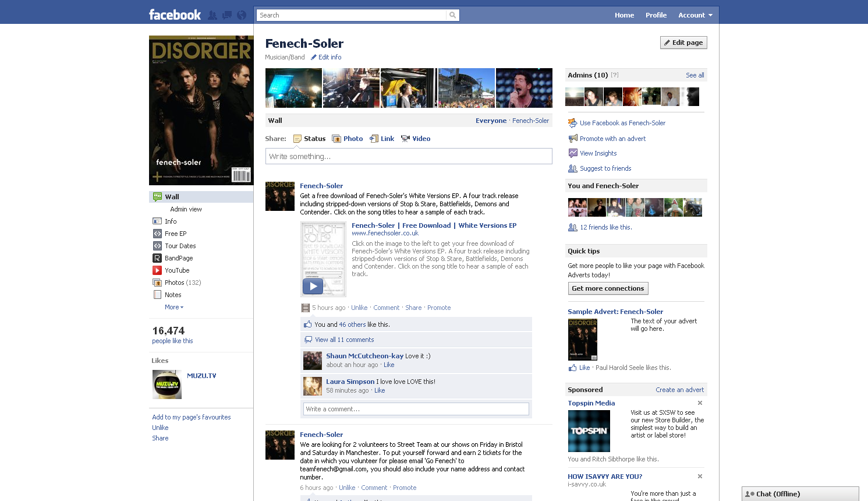Open www.fenechsoler.co.uk link
868x501 pixels.
[x=385, y=233]
